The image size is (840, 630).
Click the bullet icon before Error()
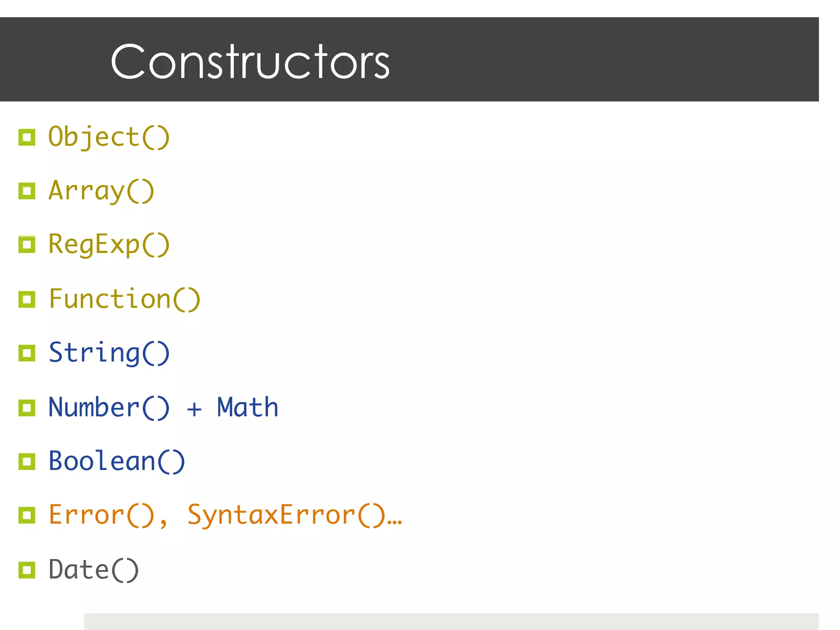click(27, 515)
